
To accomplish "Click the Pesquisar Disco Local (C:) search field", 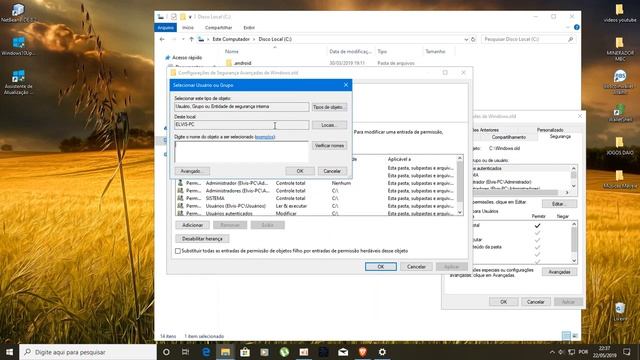I will pyautogui.click(x=528, y=39).
